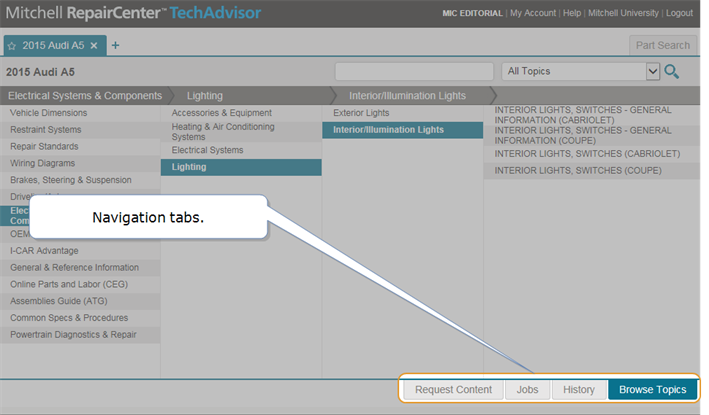Click Mitchell RepairCenter TechAdvisor logo
This screenshot has height=415, width=709.
click(x=133, y=13)
